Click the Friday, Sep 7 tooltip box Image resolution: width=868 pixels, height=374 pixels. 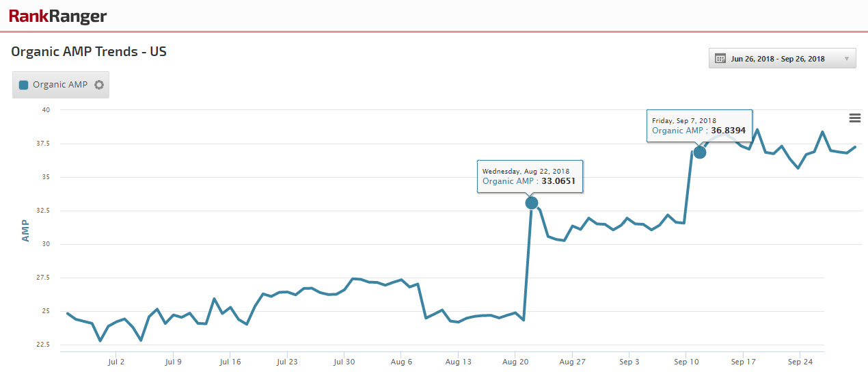coord(699,125)
